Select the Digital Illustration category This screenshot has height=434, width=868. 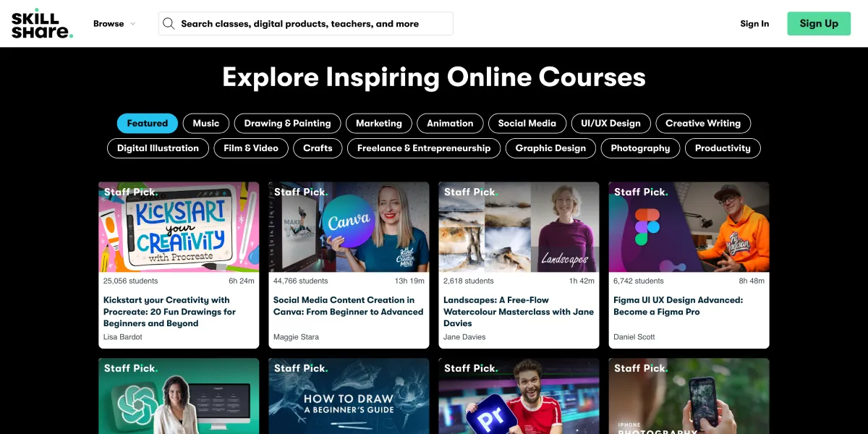click(158, 148)
